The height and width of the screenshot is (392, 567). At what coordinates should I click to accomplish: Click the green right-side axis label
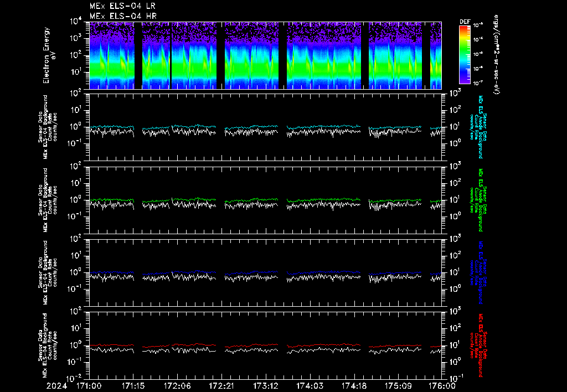pos(480,199)
